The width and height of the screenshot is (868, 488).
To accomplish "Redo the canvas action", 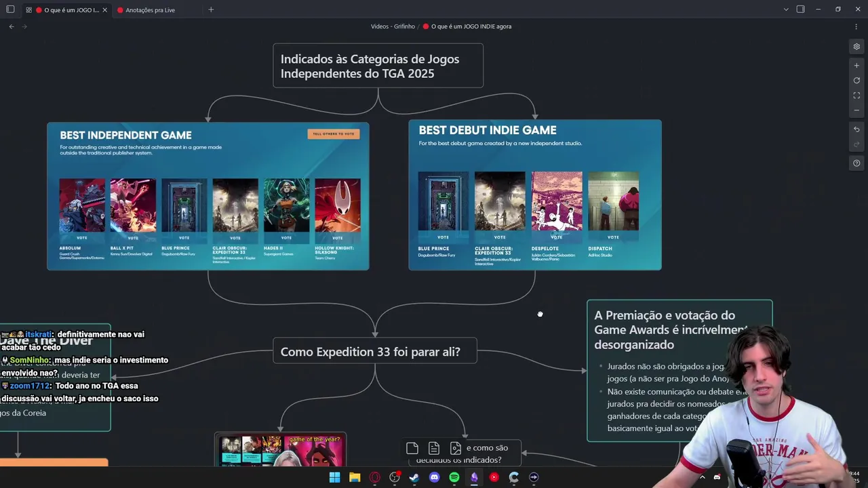I will pos(856,144).
